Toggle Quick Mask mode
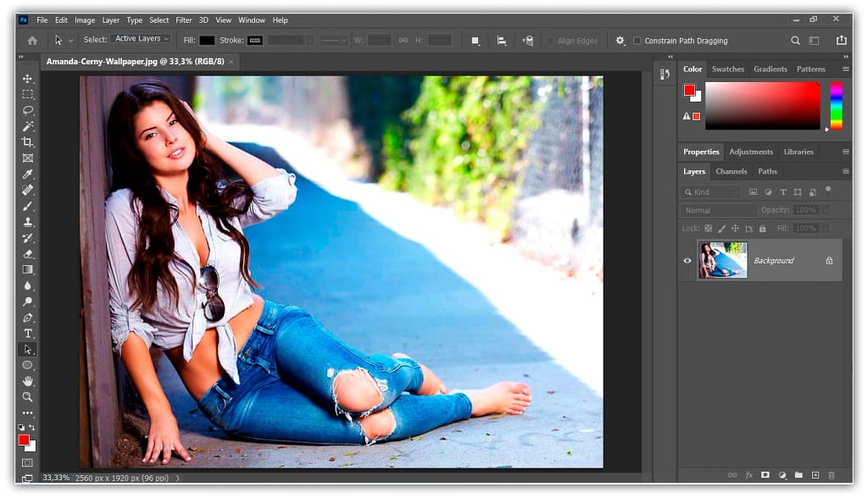Image resolution: width=868 pixels, height=498 pixels. pyautogui.click(x=28, y=462)
